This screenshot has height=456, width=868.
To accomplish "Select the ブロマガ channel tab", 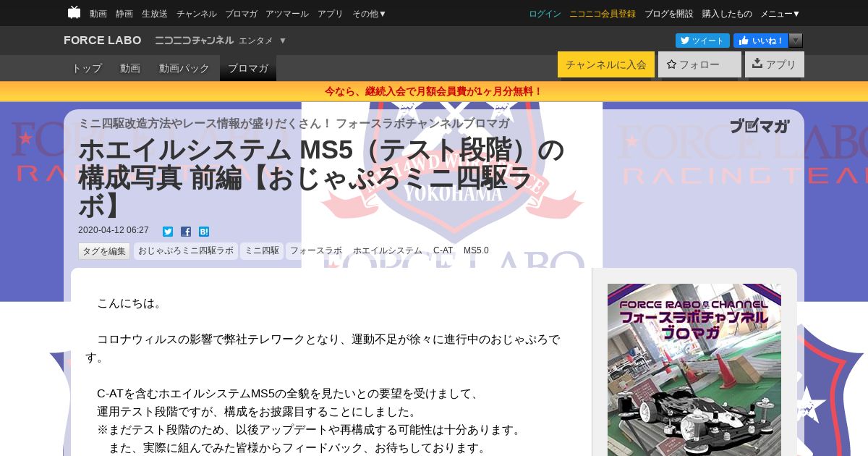I will click(x=248, y=68).
